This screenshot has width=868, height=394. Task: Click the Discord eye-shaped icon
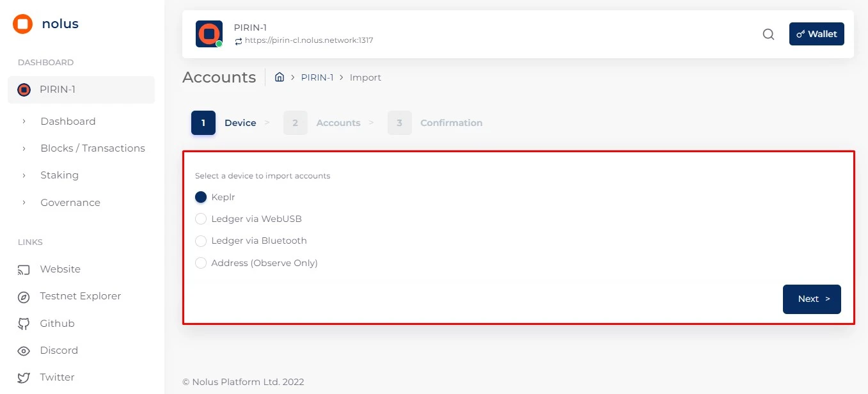tap(24, 350)
